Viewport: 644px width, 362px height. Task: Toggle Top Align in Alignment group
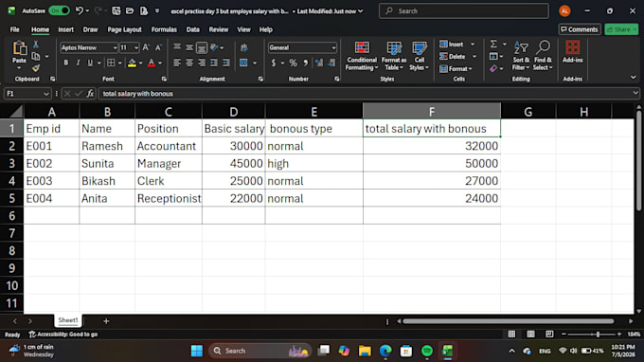click(x=177, y=47)
